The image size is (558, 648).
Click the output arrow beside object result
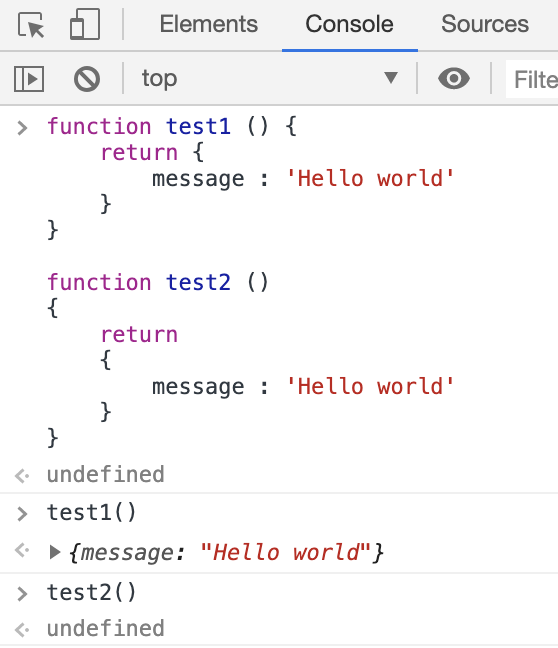(x=22, y=550)
